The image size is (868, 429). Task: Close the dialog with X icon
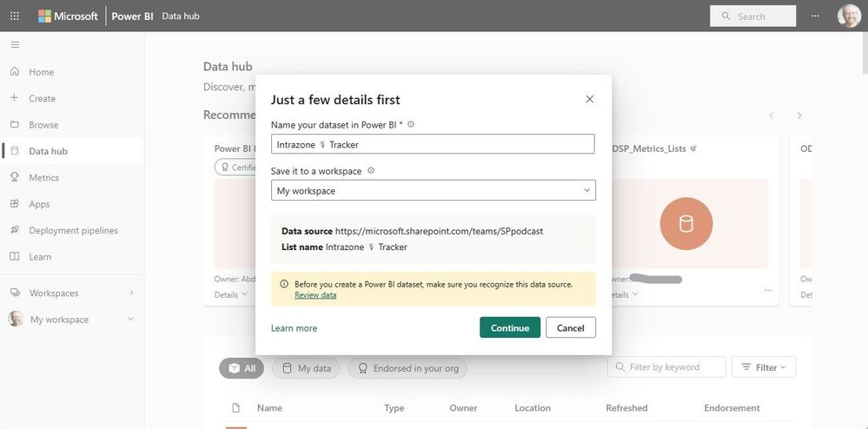[590, 99]
